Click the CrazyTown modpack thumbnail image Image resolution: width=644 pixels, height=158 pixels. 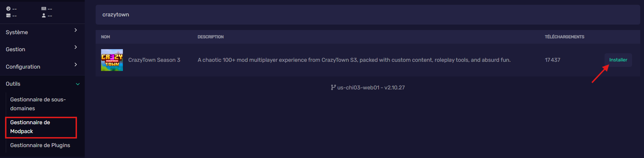coord(112,60)
